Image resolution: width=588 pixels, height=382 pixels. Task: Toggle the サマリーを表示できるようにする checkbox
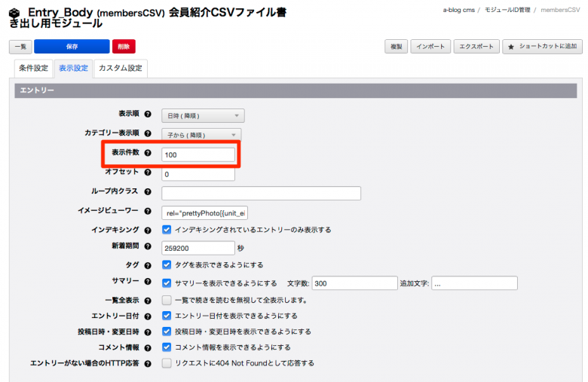[x=167, y=283]
